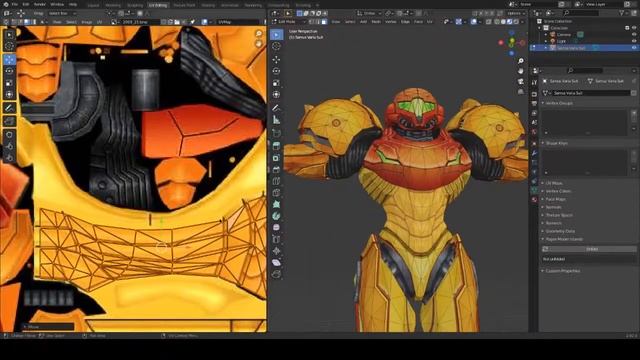The image size is (640, 360).
Task: Toggle X-ray in 3D viewport header
Action: click(489, 22)
